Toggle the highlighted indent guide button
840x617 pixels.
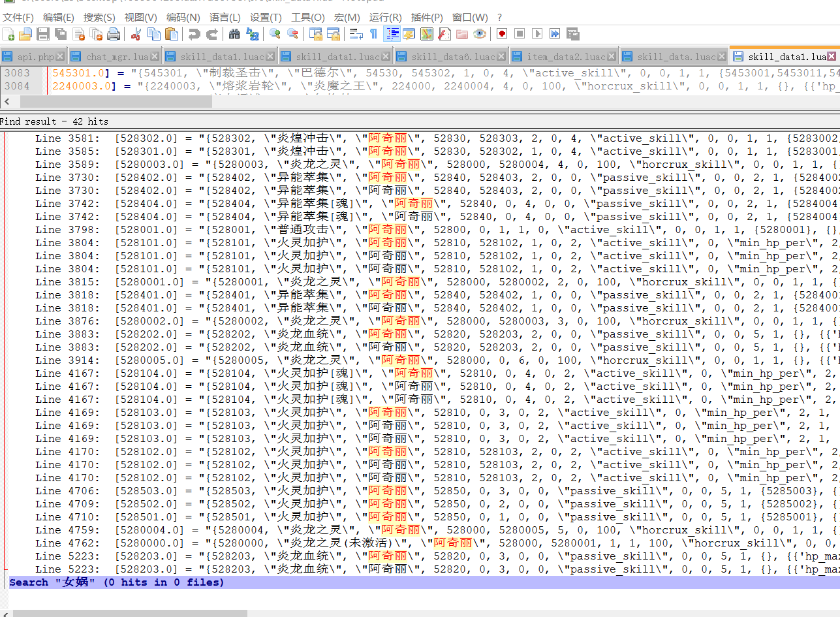pyautogui.click(x=393, y=34)
